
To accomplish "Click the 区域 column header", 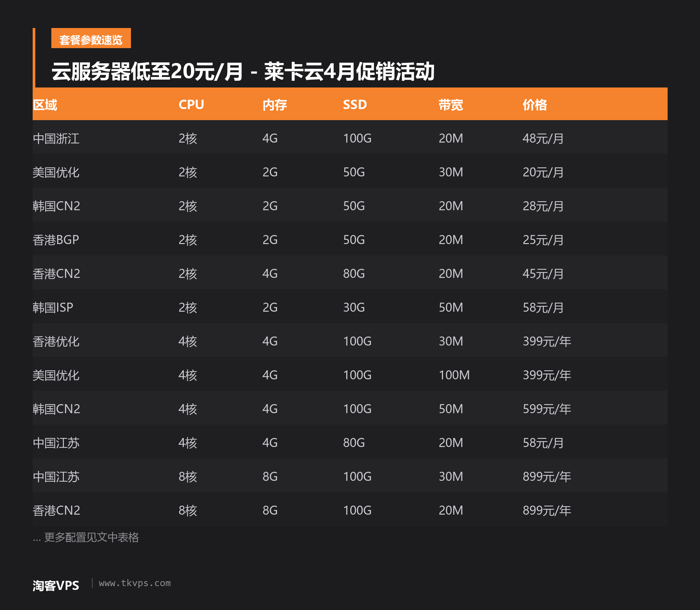I will pyautogui.click(x=45, y=104).
